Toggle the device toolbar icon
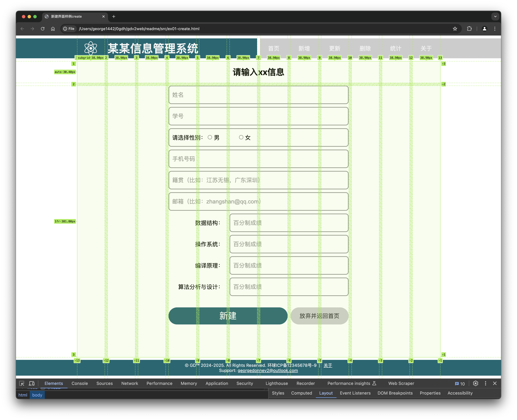Screen dimensions: 517x420 32,383
